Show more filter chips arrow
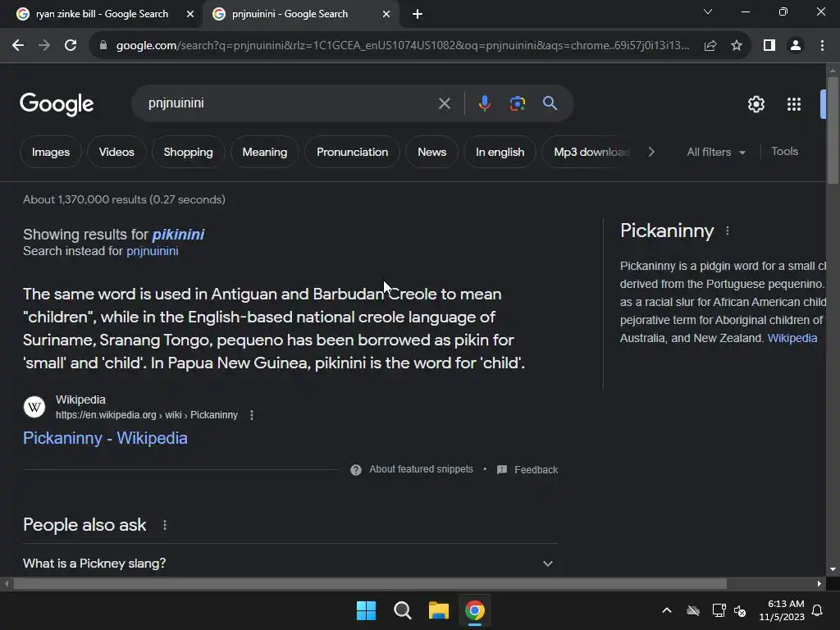The image size is (840, 630). 651,152
